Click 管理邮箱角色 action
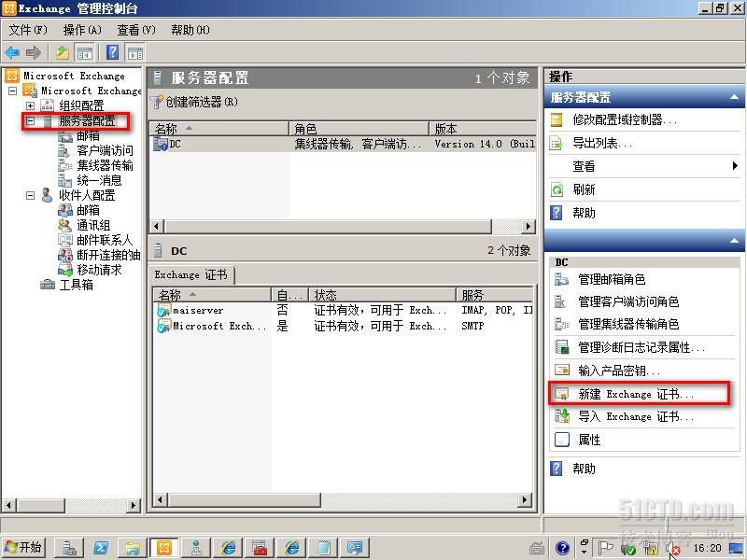The image size is (747, 560). point(612,279)
